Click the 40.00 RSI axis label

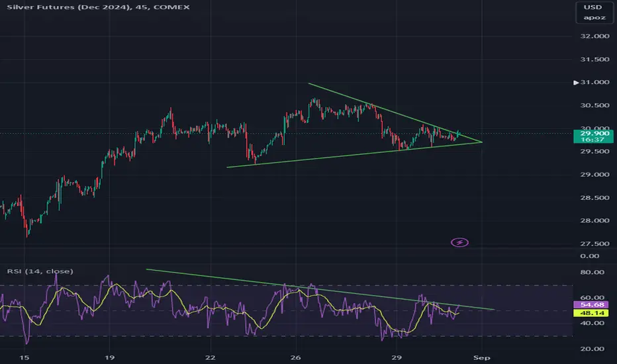point(593,323)
